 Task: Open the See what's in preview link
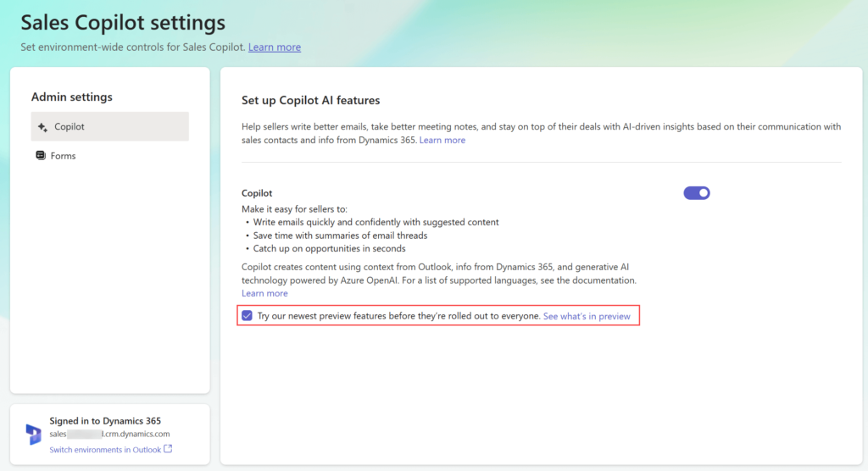(x=587, y=316)
